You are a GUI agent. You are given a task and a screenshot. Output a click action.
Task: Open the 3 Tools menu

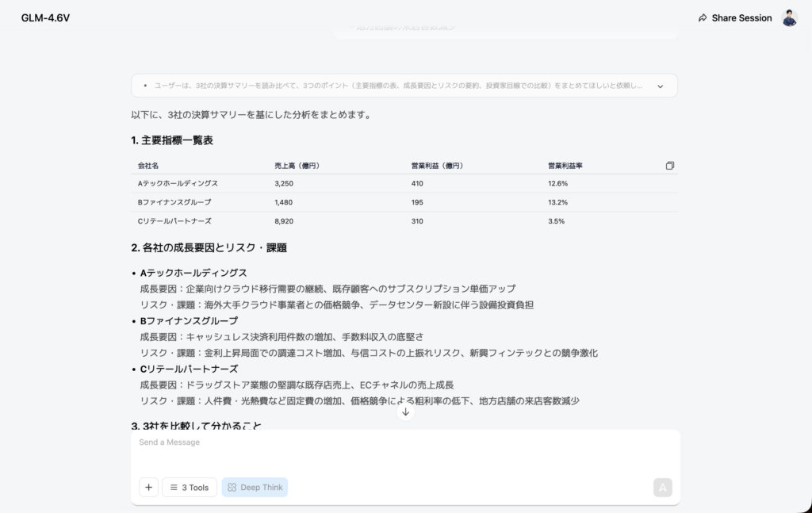(x=190, y=487)
